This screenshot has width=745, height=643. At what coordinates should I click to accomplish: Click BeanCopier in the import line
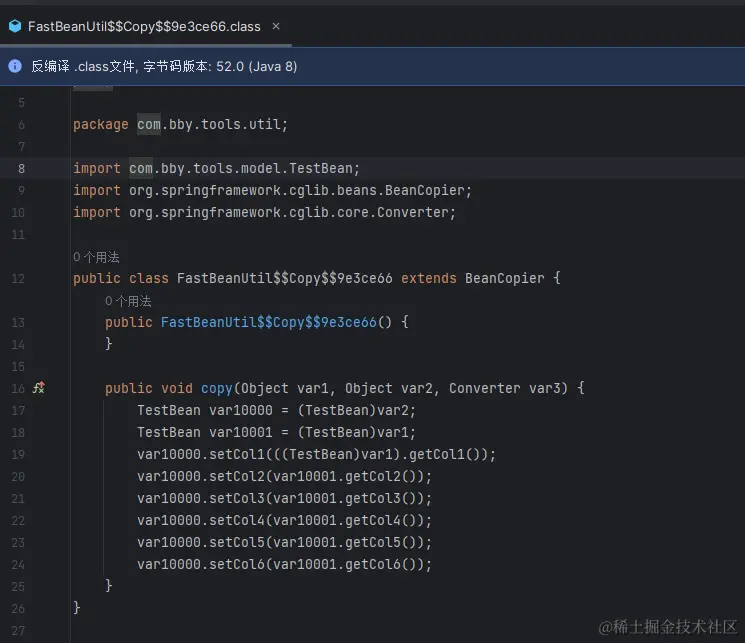pyautogui.click(x=424, y=191)
